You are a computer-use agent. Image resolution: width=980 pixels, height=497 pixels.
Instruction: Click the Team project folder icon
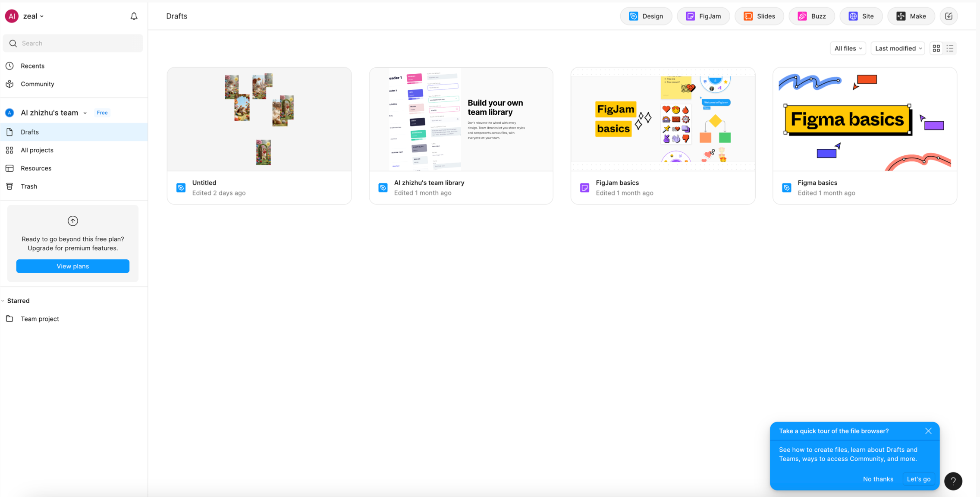(x=9, y=319)
